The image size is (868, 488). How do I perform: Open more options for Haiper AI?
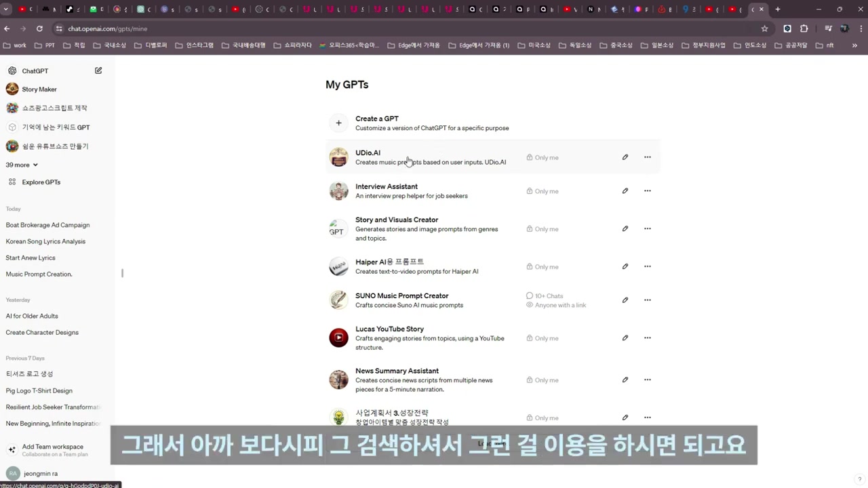[648, 266]
